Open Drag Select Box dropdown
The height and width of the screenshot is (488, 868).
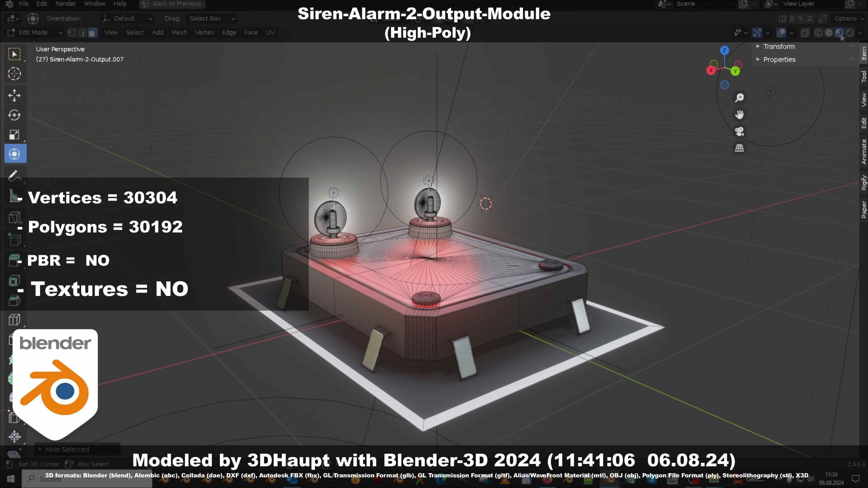tap(212, 19)
